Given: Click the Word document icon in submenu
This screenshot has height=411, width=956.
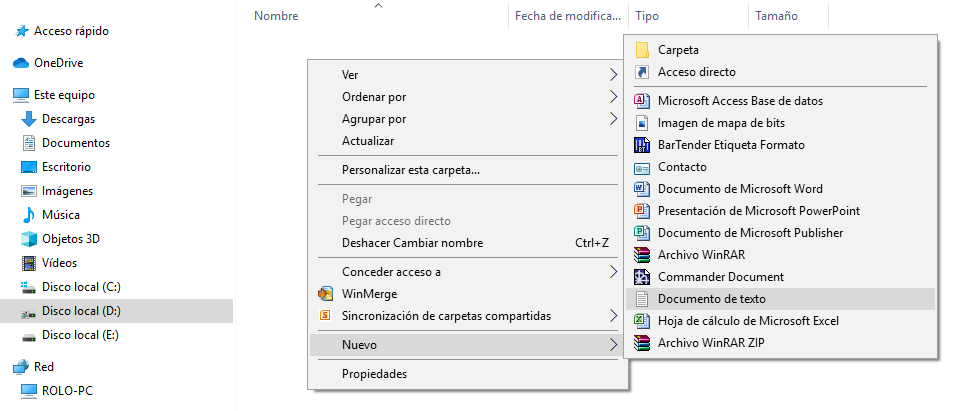Looking at the screenshot, I should point(642,189).
